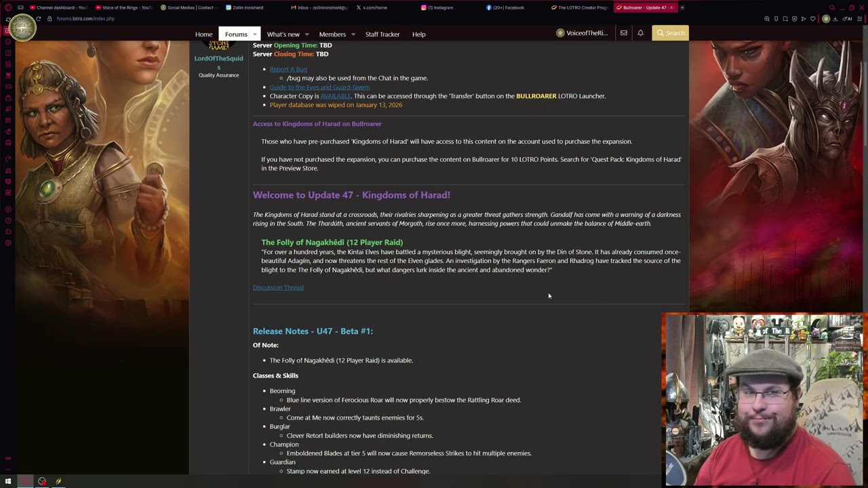Viewport: 868px width, 488px height.
Task: Select 'Player database was wiped on January 13, 2026'
Action: tap(336, 105)
